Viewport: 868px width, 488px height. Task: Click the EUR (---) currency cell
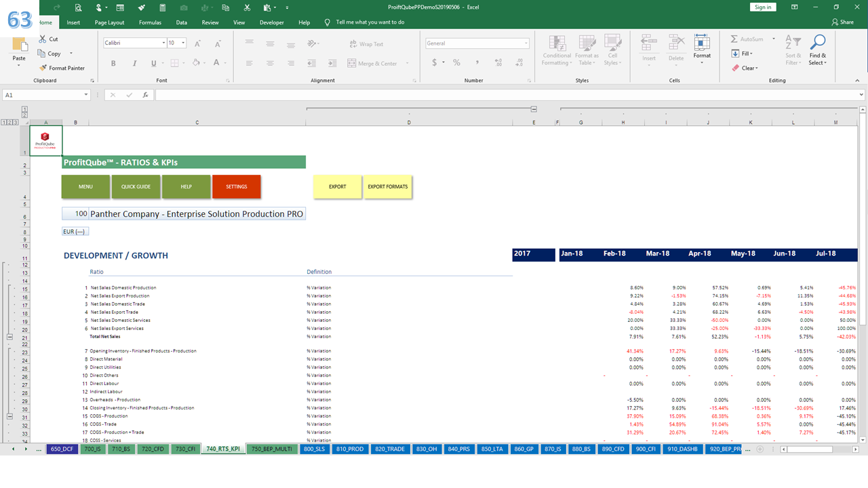tap(75, 232)
